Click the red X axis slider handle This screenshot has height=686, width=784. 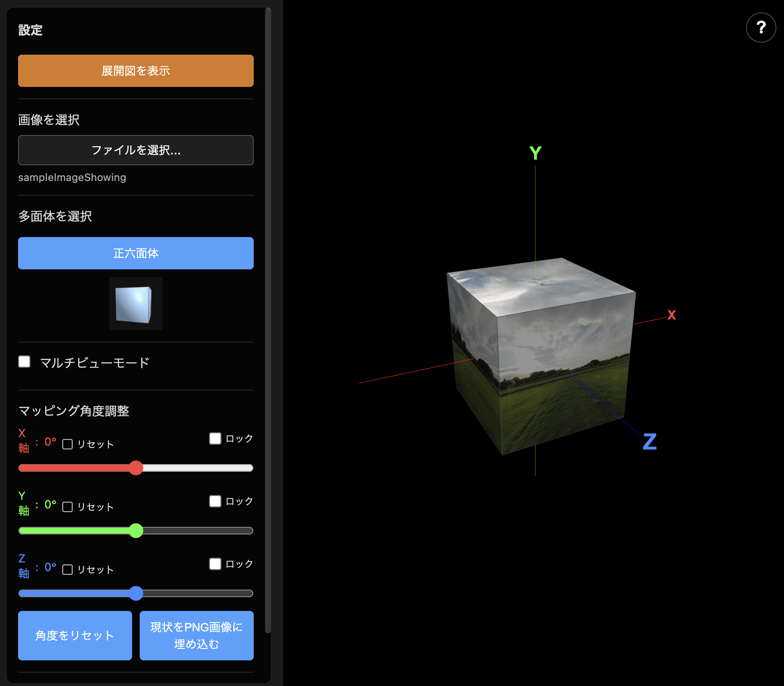(x=136, y=468)
